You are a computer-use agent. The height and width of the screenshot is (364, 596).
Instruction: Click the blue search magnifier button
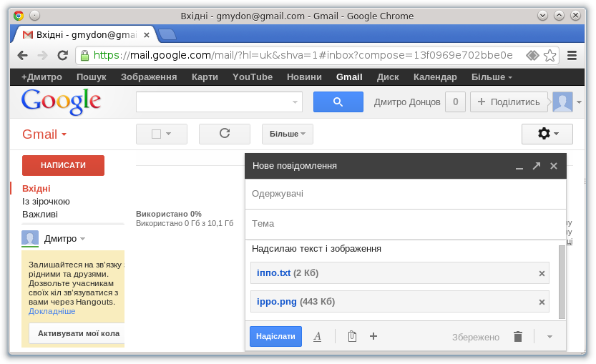[338, 102]
